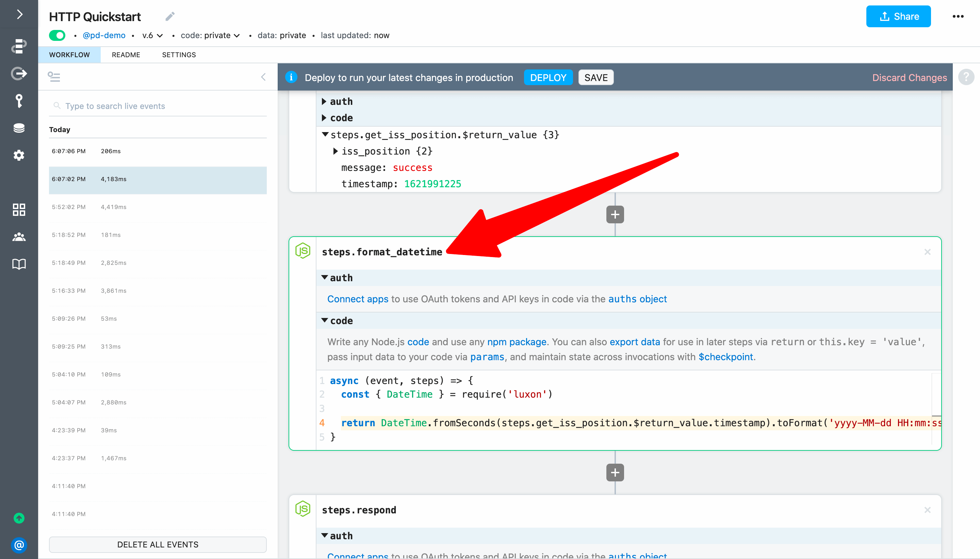Open the data stores database icon

(19, 128)
